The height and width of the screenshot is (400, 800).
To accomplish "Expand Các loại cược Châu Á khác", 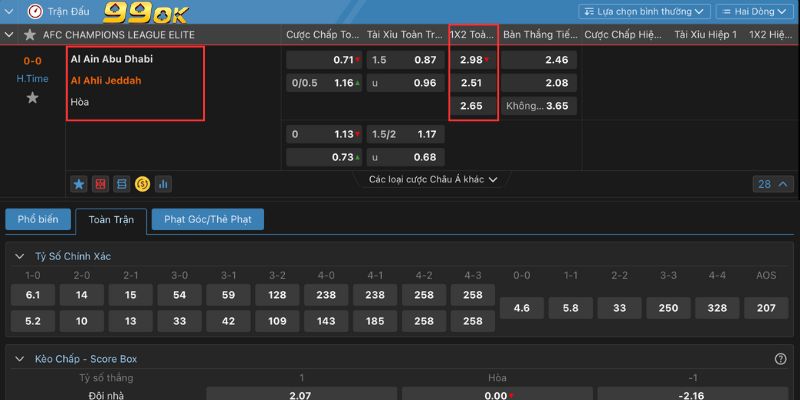I will 433,180.
